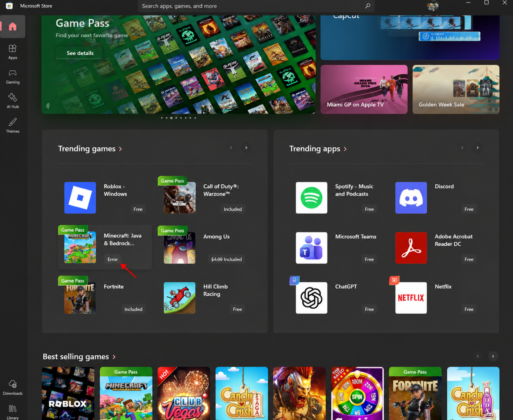The height and width of the screenshot is (420, 513).
Task: Open the Apps section in sidebar
Action: point(13,52)
